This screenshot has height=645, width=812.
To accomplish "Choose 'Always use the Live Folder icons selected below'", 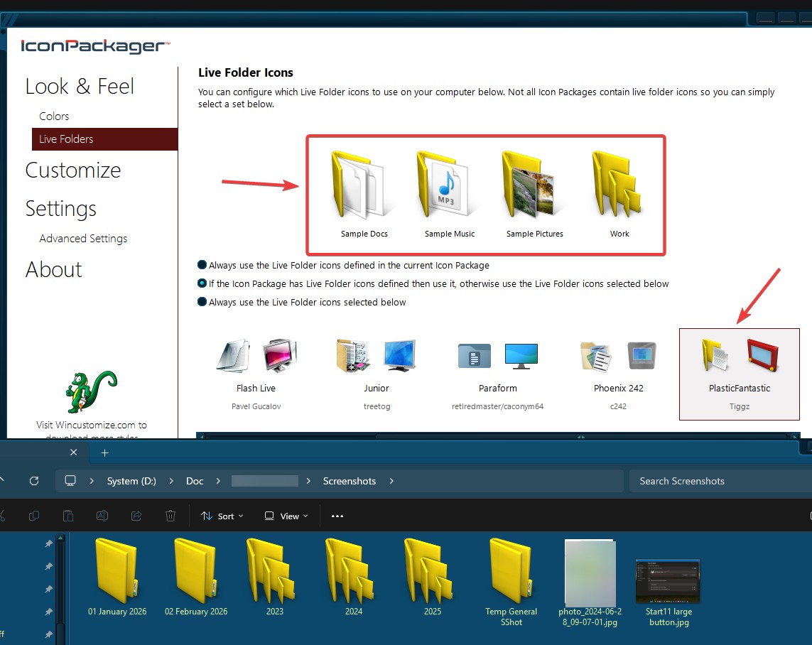I will click(x=202, y=302).
